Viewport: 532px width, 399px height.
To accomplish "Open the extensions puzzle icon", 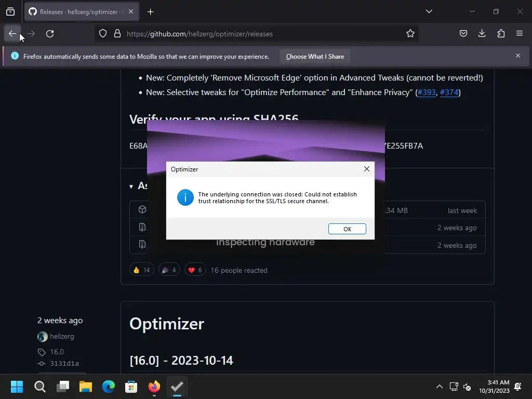I will tap(501, 34).
